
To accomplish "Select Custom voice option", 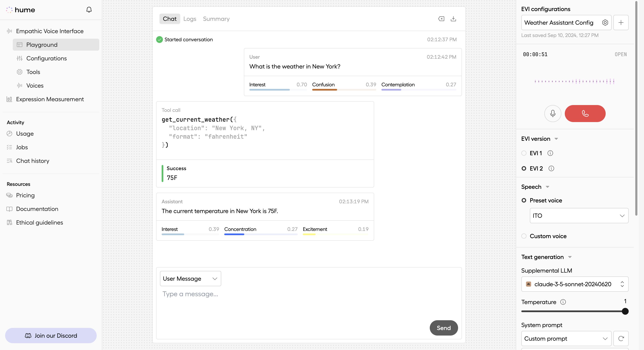I will (524, 236).
